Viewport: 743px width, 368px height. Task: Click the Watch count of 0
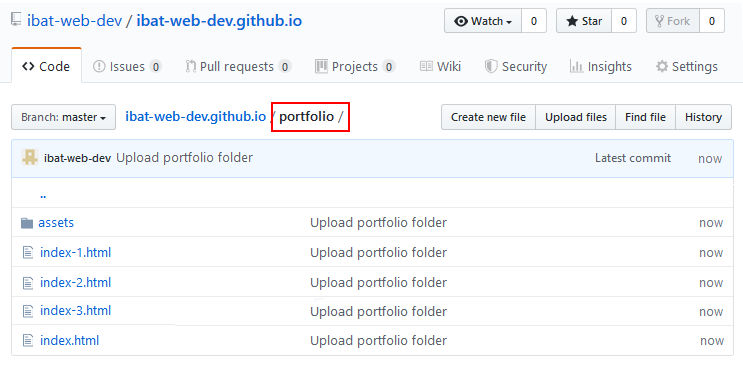pos(534,21)
